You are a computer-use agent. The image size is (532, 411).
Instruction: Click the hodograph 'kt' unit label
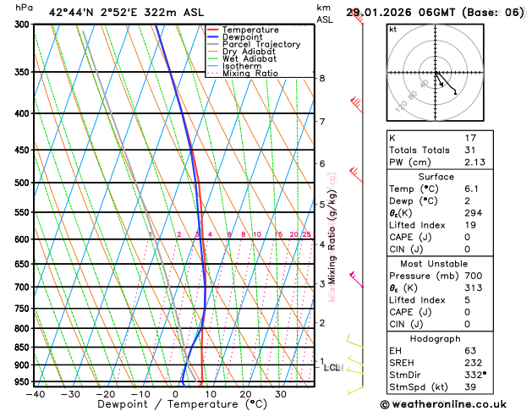[393, 30]
